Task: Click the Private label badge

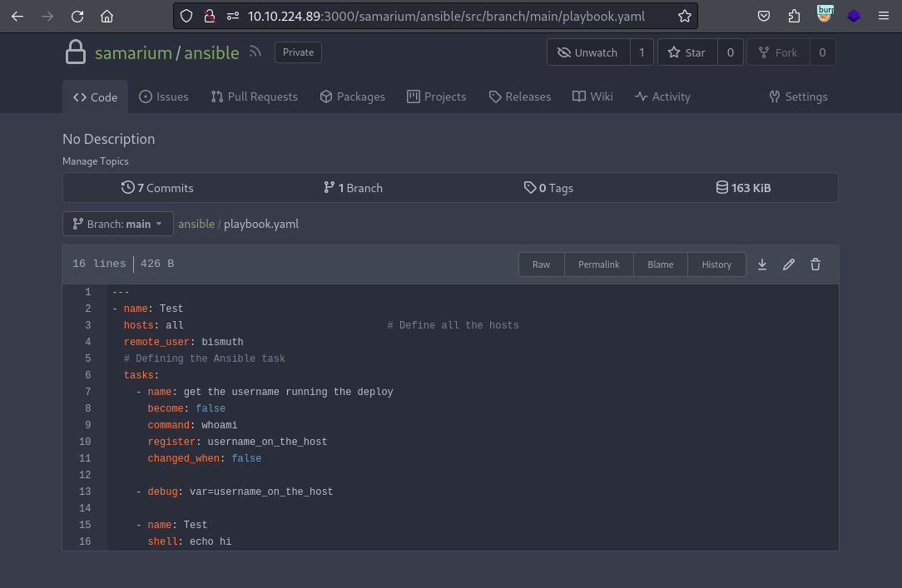Action: click(x=298, y=52)
